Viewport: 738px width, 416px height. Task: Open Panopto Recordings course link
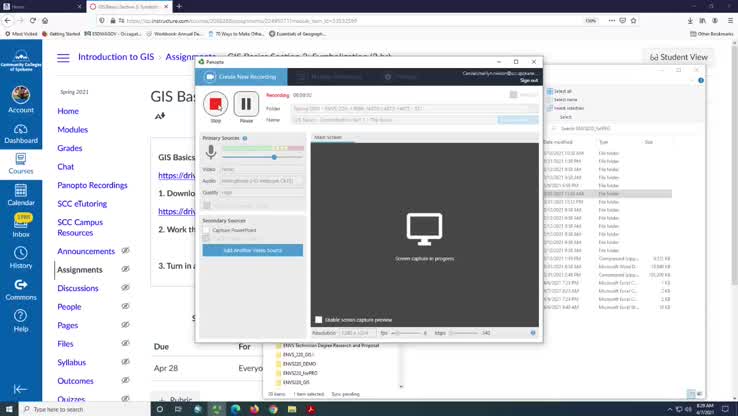click(x=92, y=185)
